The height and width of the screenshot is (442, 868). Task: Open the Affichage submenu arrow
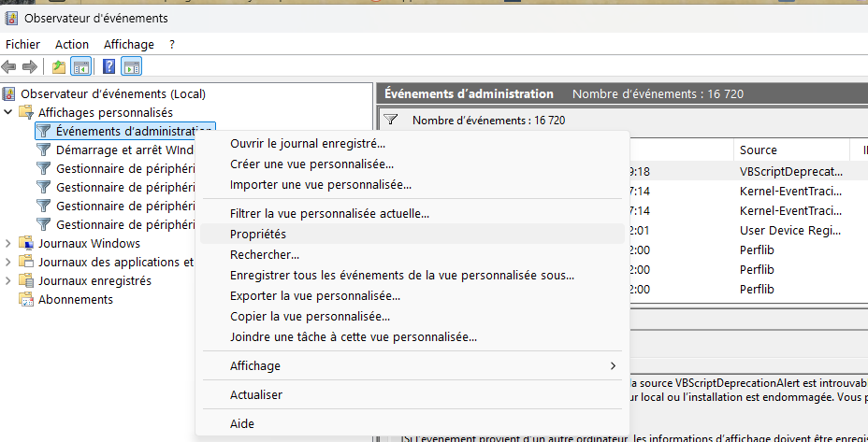point(613,365)
